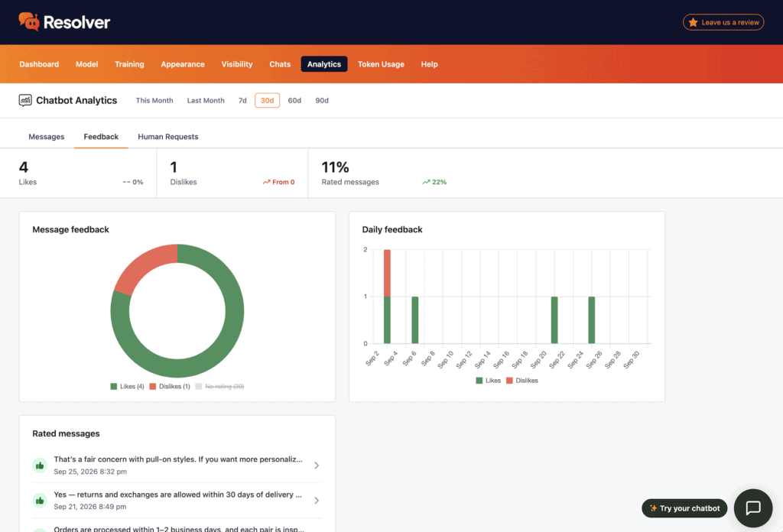Toggle Likes (4) legend in Message feedback chart

click(127, 386)
